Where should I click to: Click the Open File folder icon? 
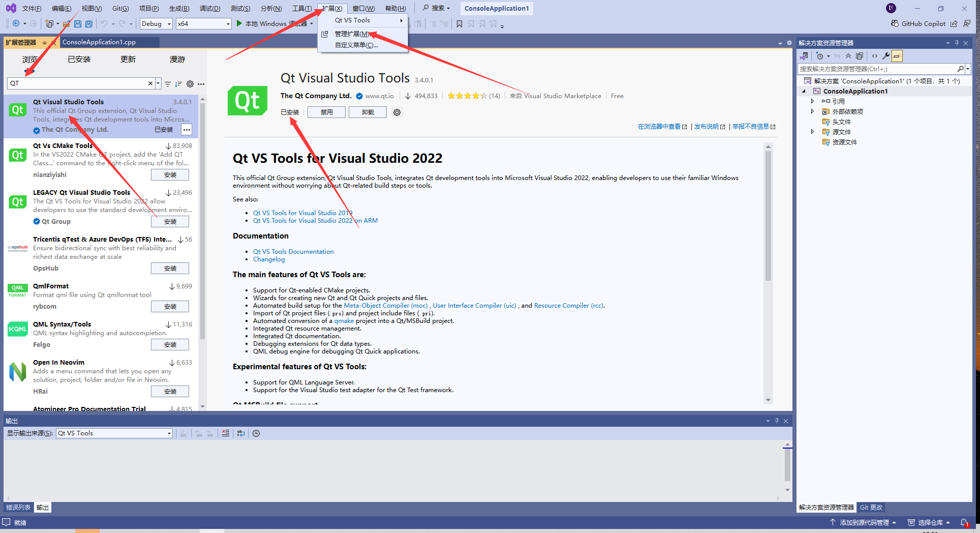point(66,24)
